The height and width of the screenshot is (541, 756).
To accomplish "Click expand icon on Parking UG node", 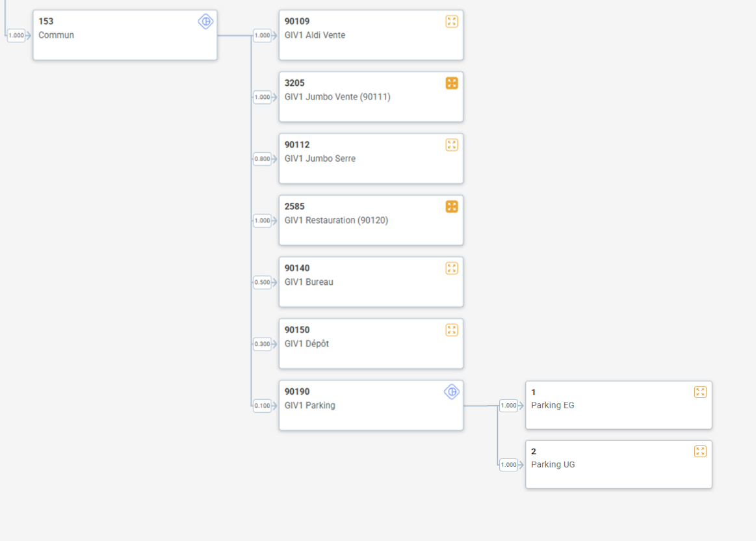I will point(700,451).
